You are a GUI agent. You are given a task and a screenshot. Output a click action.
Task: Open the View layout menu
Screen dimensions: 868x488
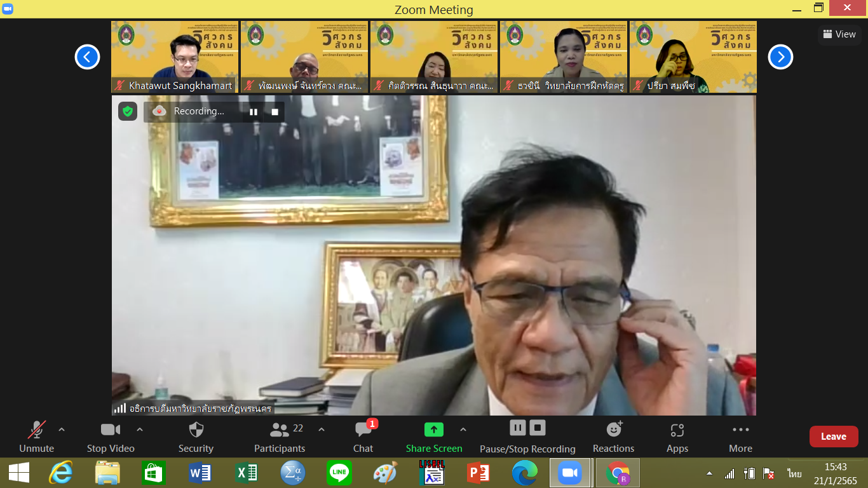[839, 34]
